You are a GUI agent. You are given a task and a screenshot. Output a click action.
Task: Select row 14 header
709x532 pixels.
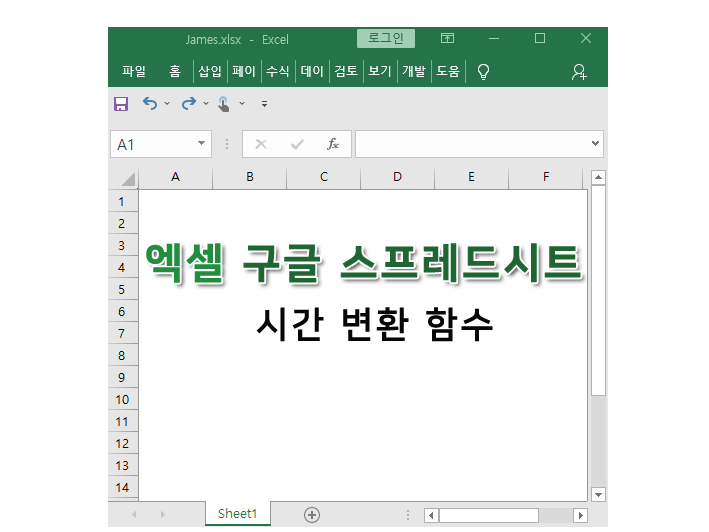pos(122,488)
